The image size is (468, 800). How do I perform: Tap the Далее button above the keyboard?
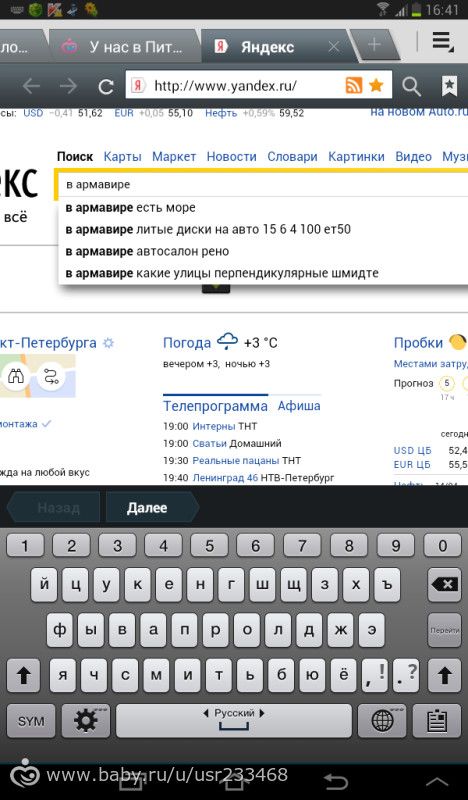(148, 508)
